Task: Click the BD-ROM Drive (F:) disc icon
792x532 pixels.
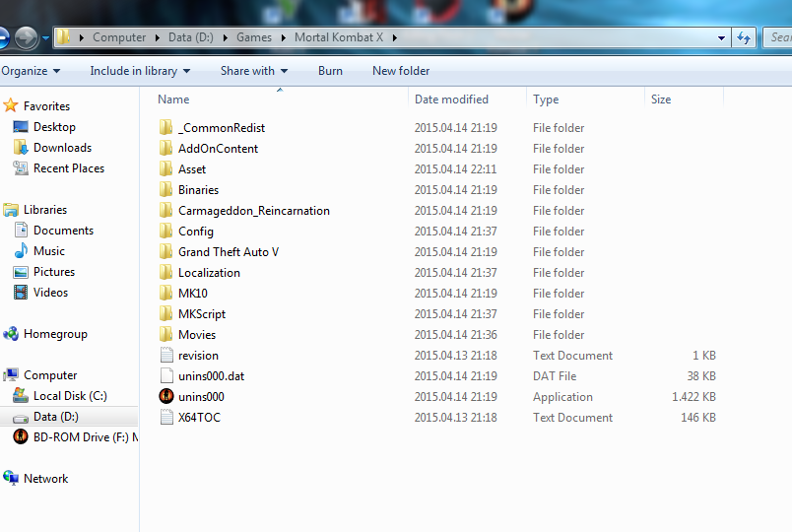Action: click(21, 436)
